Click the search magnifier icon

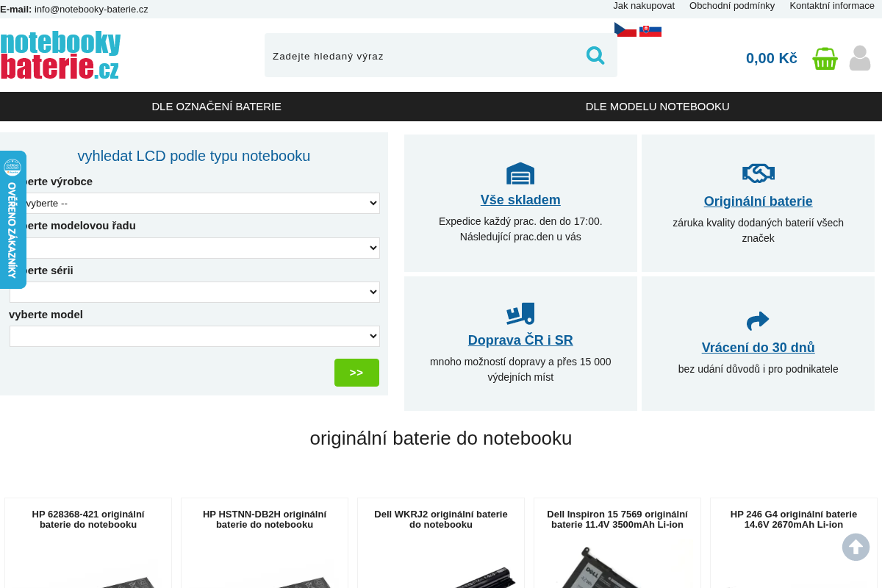pos(595,55)
